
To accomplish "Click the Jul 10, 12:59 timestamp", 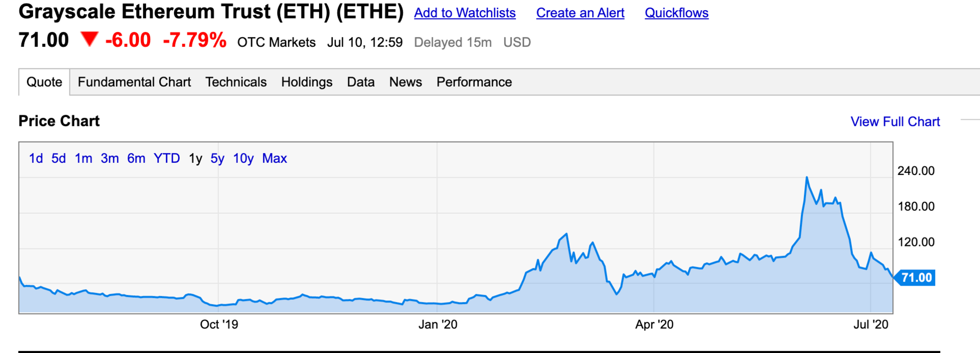I will [365, 42].
